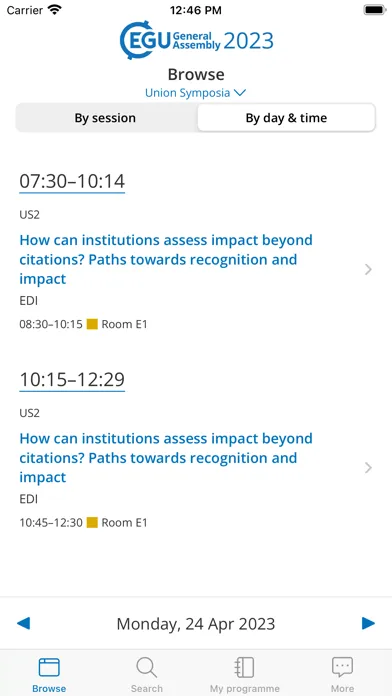Expand the Union Symposia dropdown

(196, 93)
